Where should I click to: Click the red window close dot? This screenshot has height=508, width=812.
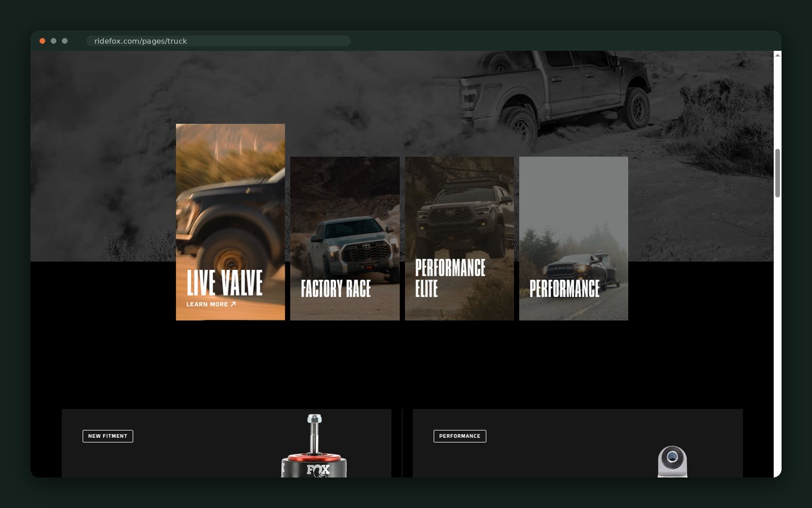pos(43,41)
